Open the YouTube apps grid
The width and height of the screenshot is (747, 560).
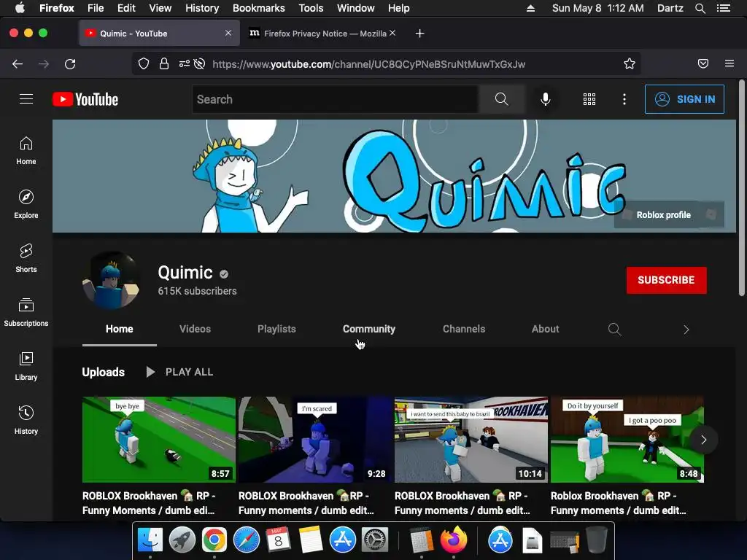(589, 99)
